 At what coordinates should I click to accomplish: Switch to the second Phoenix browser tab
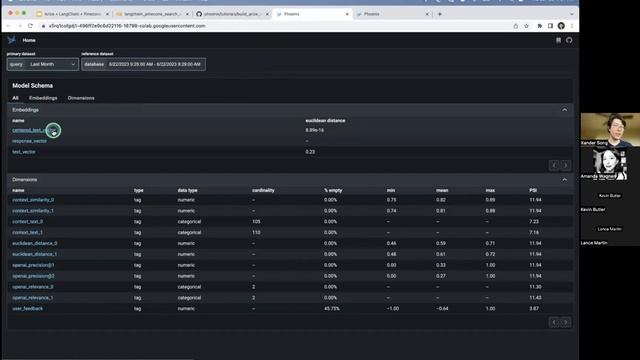tap(391, 14)
